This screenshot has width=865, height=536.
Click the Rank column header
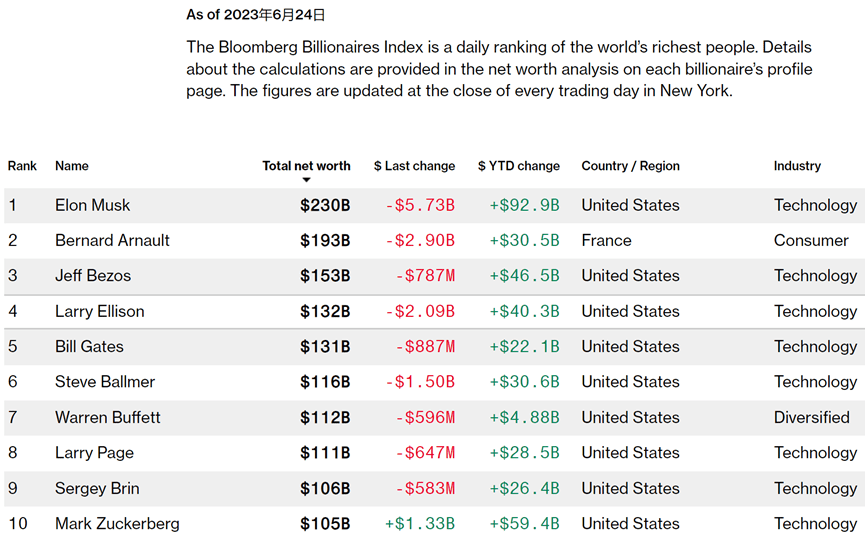[x=22, y=166]
